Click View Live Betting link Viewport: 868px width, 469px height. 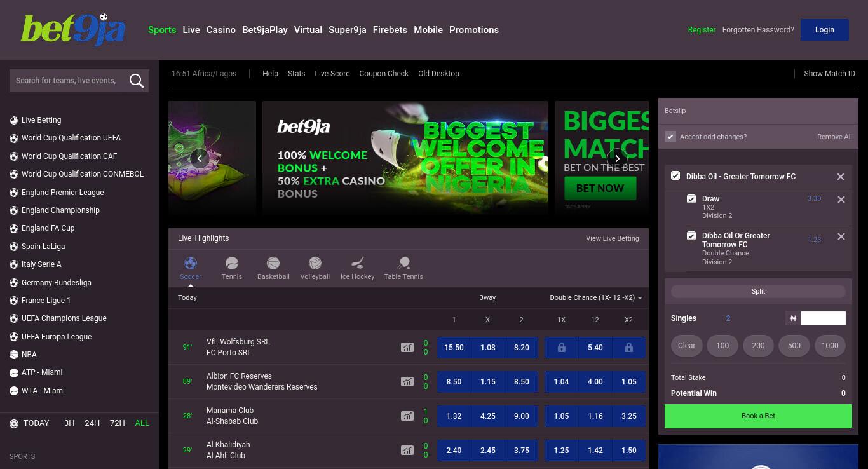tap(613, 238)
